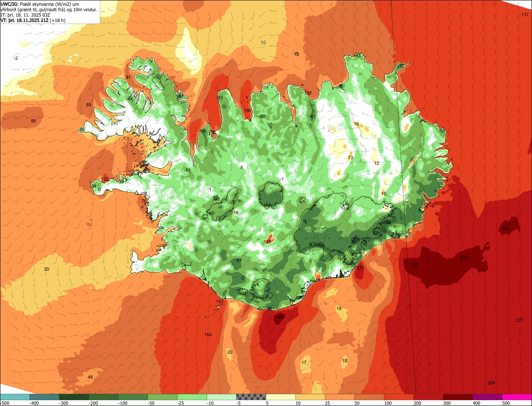The height and width of the screenshot is (406, 532).
Task: Click the map title 'UWC/IG: Flæði skynvarma (W/m2) um'
Action: pyautogui.click(x=40, y=4)
